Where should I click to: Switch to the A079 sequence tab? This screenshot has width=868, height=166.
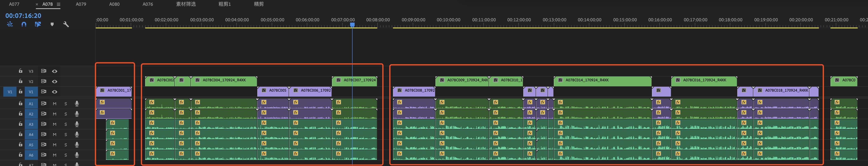click(81, 4)
